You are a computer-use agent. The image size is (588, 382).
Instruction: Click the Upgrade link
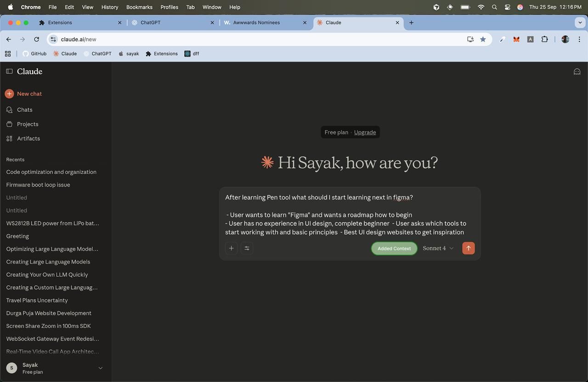point(365,132)
